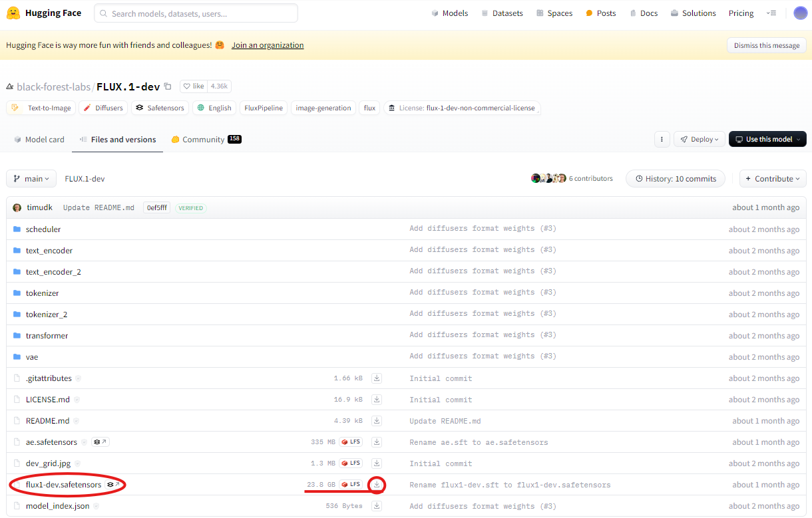The image size is (812, 518).
Task: Click the security scan icon beside model_index.json
Action: tap(96, 506)
